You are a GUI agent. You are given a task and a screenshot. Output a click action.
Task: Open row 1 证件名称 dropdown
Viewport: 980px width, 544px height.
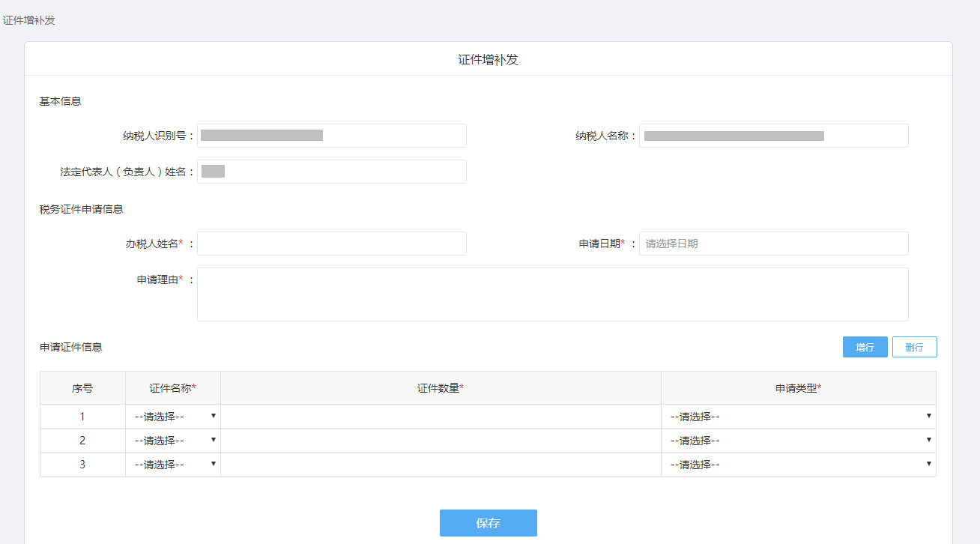(x=173, y=417)
